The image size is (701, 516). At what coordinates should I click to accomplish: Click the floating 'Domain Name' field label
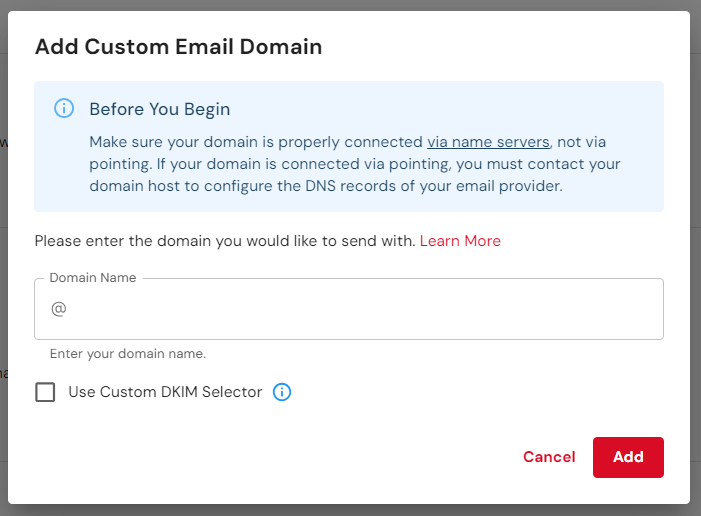(x=93, y=278)
